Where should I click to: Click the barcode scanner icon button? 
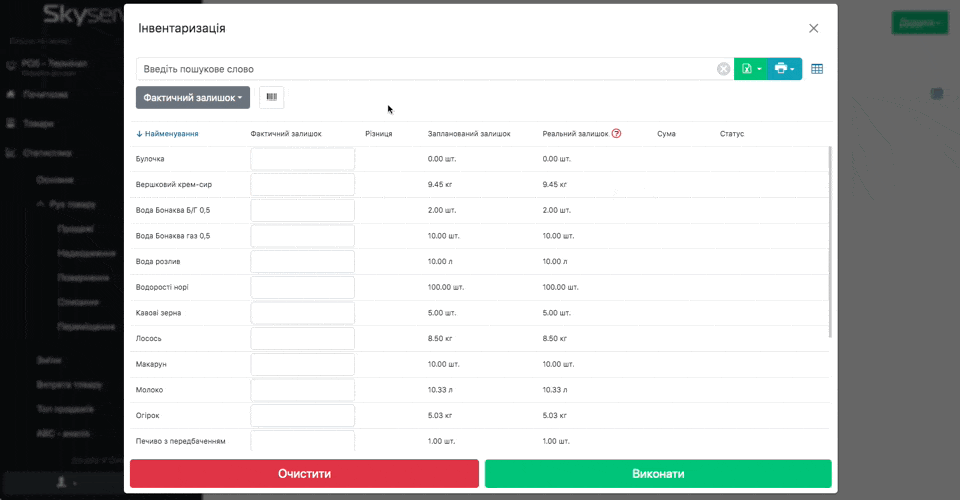tap(271, 97)
